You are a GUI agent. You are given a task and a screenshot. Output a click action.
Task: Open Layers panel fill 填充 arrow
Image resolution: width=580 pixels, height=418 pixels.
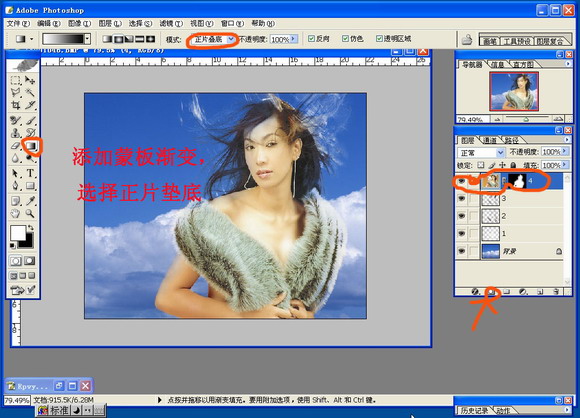pyautogui.click(x=564, y=165)
